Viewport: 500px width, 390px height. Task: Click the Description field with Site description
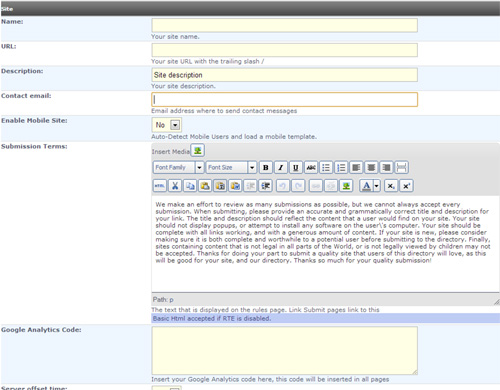(285, 75)
